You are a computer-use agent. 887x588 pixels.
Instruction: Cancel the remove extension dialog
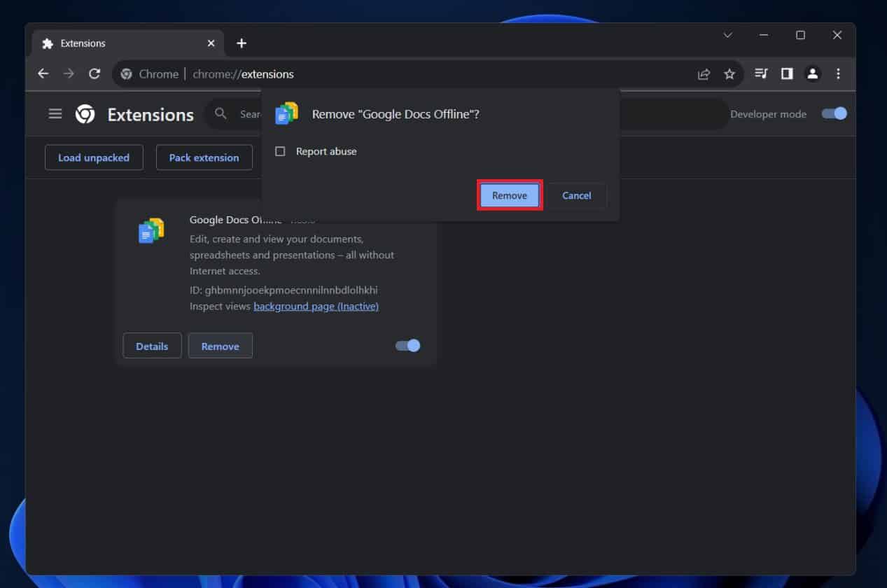pos(576,195)
